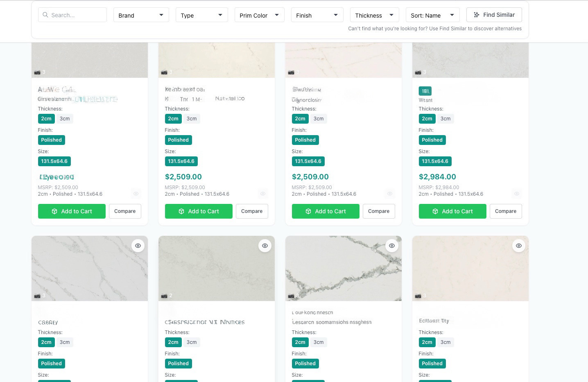Select 2cm thickness on the $2,984.00 card
588x382 pixels.
[427, 119]
